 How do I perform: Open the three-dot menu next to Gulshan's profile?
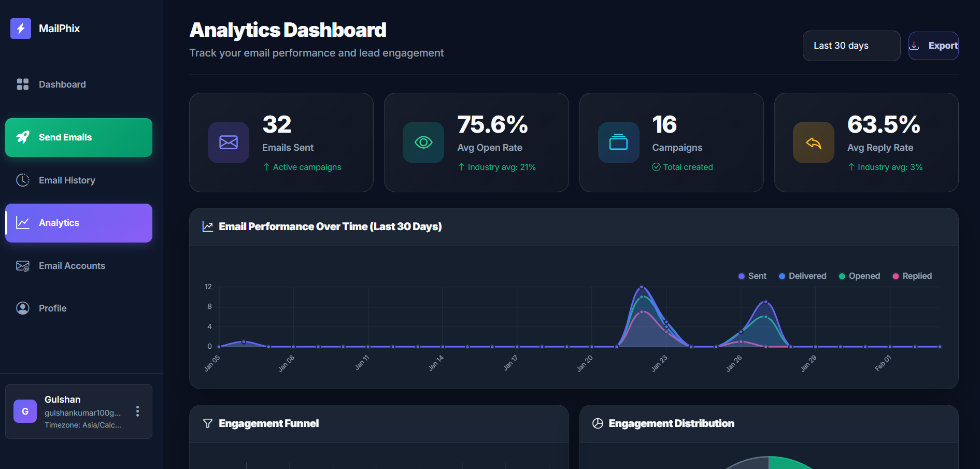pos(137,411)
